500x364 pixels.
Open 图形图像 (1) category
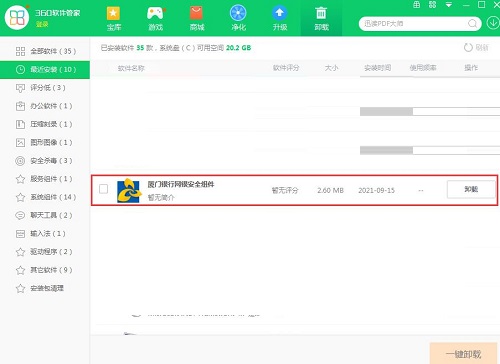point(45,143)
